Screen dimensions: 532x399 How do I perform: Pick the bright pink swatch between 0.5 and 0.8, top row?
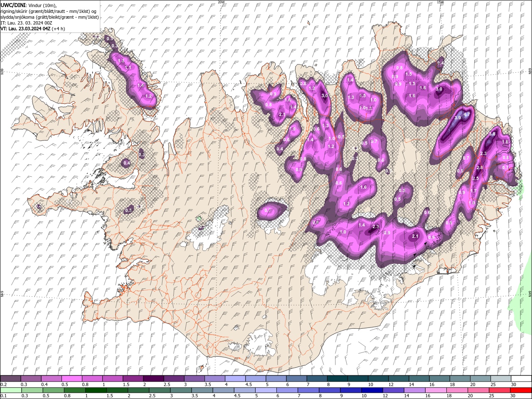[x=71, y=379]
